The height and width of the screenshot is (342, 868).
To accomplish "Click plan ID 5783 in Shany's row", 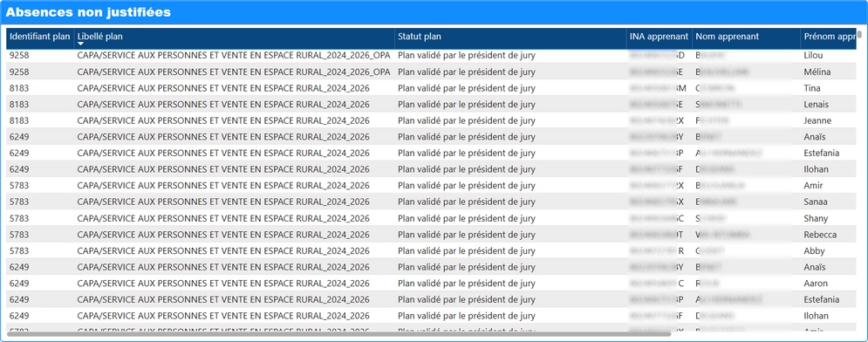I will tap(19, 218).
